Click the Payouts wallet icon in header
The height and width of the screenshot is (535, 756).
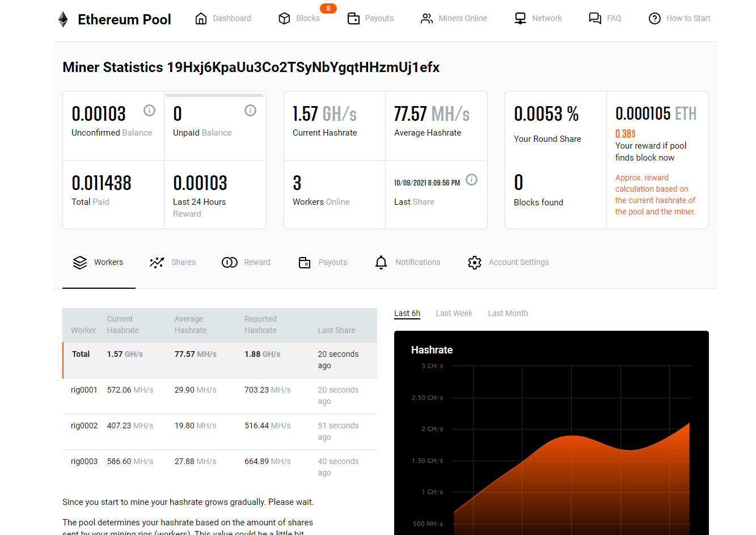pyautogui.click(x=353, y=19)
